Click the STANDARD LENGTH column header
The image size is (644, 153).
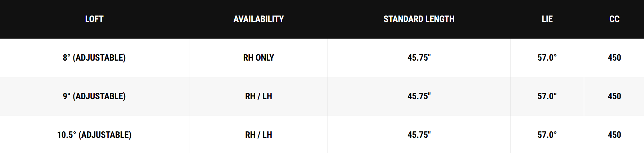pos(419,19)
